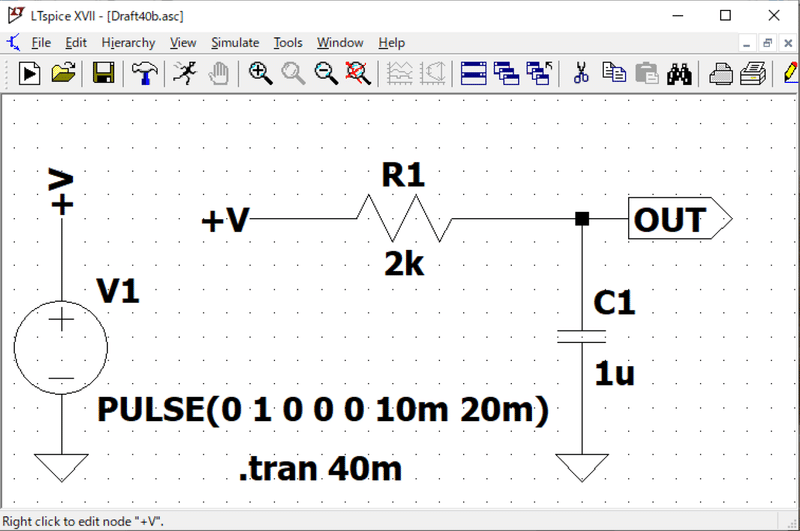Viewport: 800px width, 531px height.
Task: Click the Cascade windows icon
Action: tap(507, 74)
